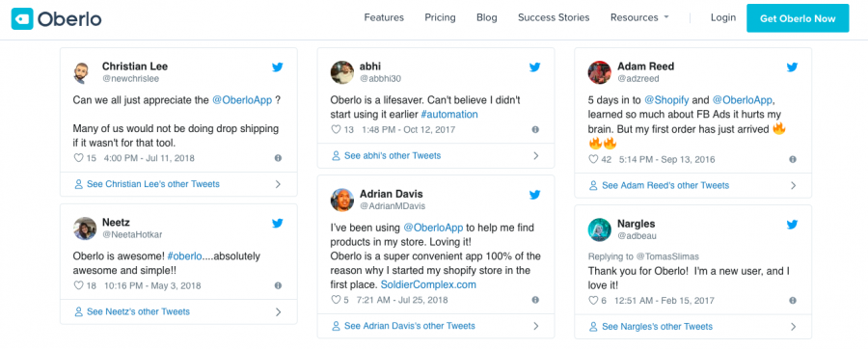Open the Resources dropdown menu
This screenshot has height=349, width=868.
coord(639,17)
